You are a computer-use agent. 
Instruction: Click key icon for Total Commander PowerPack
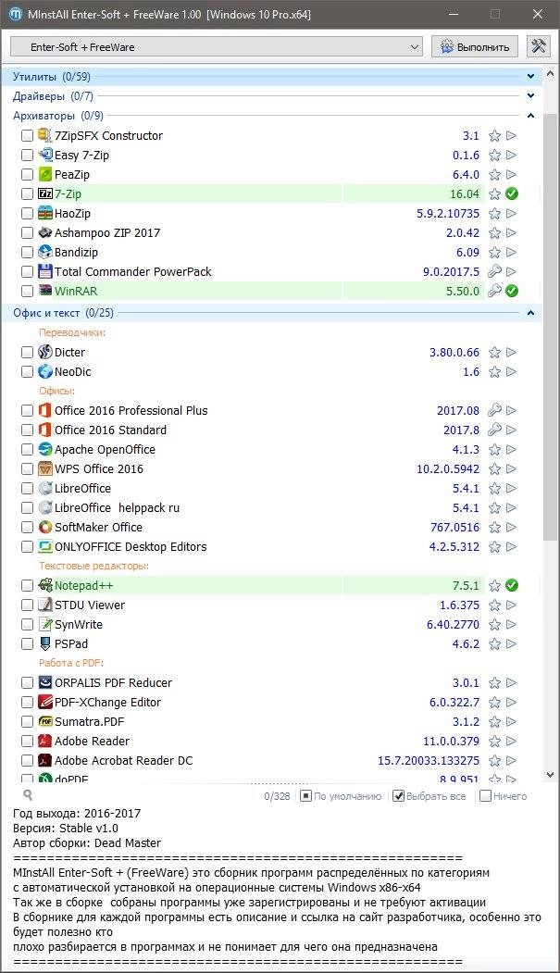coord(494,272)
